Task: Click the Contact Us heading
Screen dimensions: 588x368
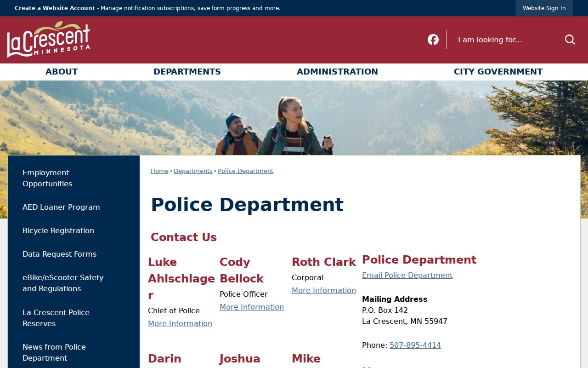Action: [x=184, y=237]
